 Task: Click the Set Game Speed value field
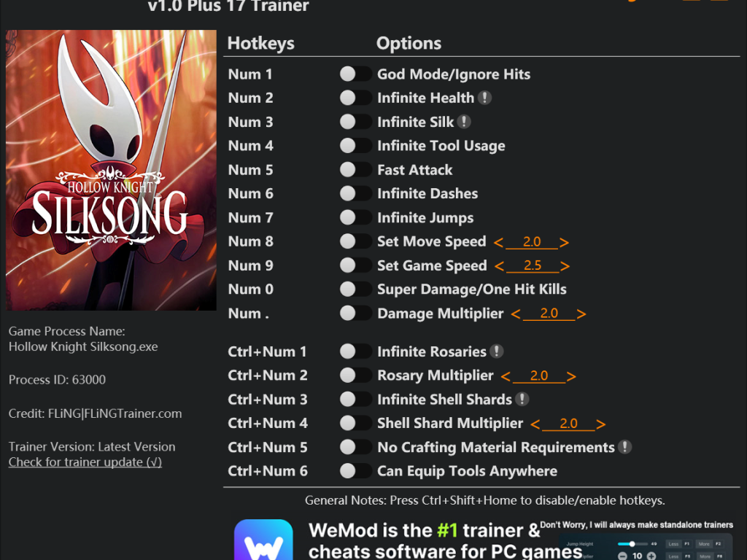tap(533, 265)
